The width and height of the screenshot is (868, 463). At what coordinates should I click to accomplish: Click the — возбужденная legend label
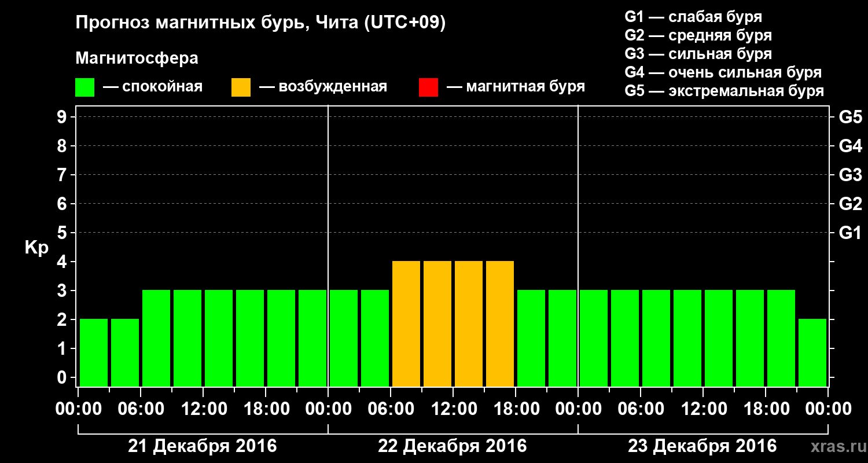tap(323, 87)
